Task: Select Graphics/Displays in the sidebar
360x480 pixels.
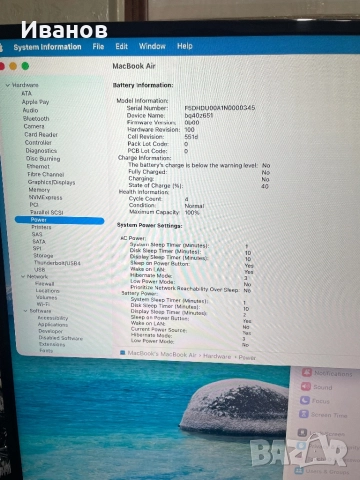Action: point(52,182)
